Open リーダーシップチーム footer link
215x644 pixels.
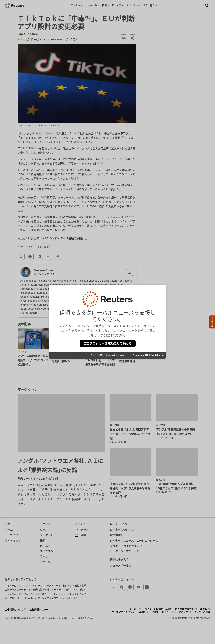[125, 551]
